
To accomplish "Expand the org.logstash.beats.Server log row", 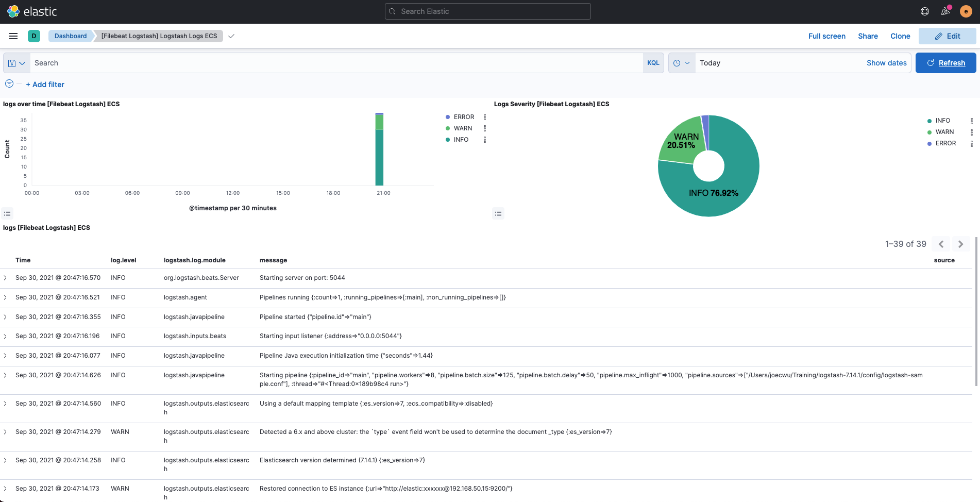I will (x=6, y=278).
